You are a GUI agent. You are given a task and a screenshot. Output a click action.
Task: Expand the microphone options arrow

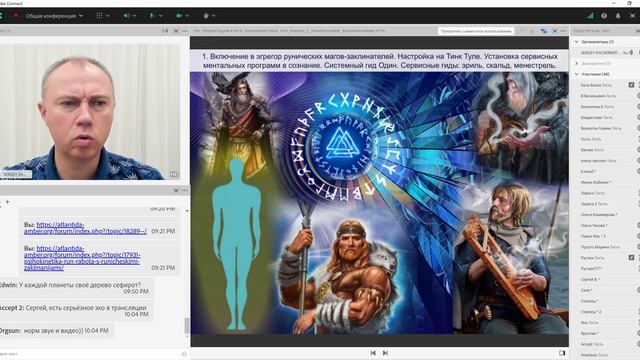click(x=161, y=16)
